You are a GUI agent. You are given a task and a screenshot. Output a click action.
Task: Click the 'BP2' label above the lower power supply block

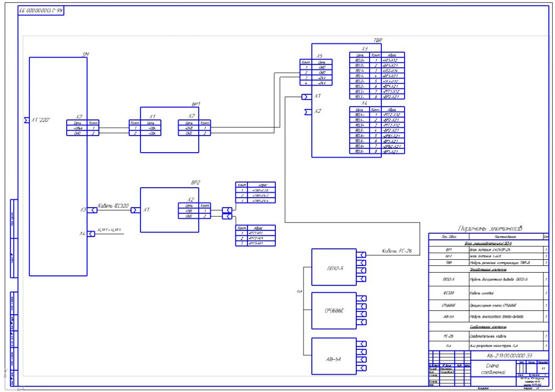[x=195, y=183]
